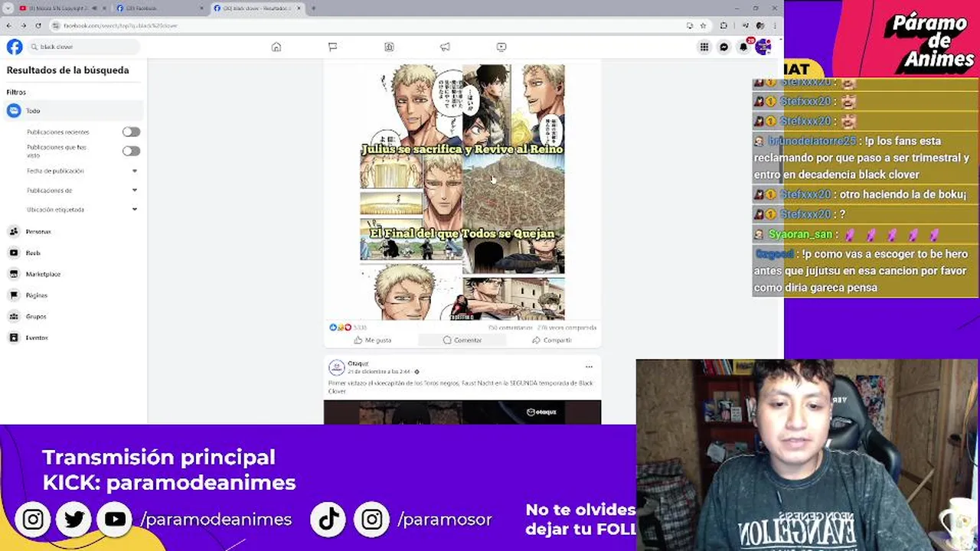Click the Filtros label in sidebar
The height and width of the screenshot is (551, 980).
point(16,92)
